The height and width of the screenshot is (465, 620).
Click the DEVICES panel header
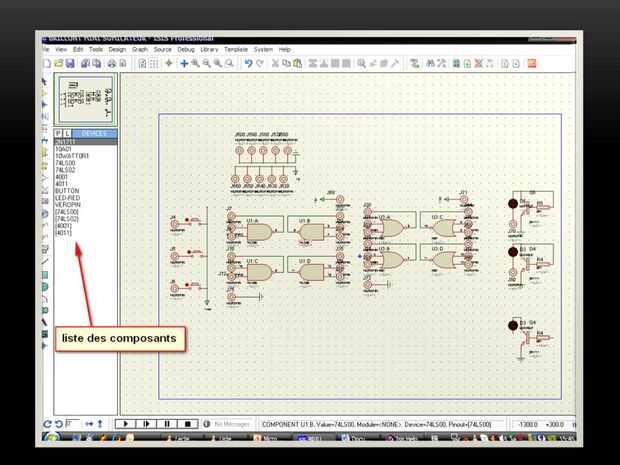coord(95,134)
